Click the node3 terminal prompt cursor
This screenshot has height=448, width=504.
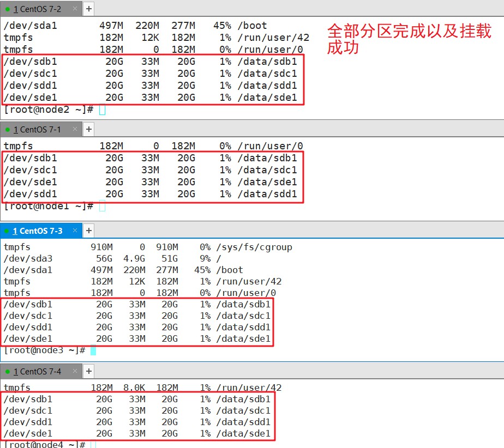click(x=93, y=350)
